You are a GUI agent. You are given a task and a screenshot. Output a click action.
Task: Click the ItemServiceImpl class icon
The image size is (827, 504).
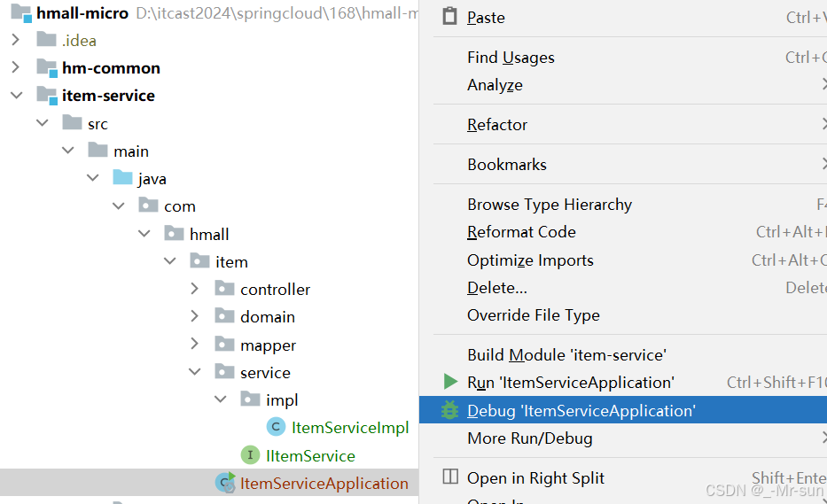pyautogui.click(x=276, y=427)
